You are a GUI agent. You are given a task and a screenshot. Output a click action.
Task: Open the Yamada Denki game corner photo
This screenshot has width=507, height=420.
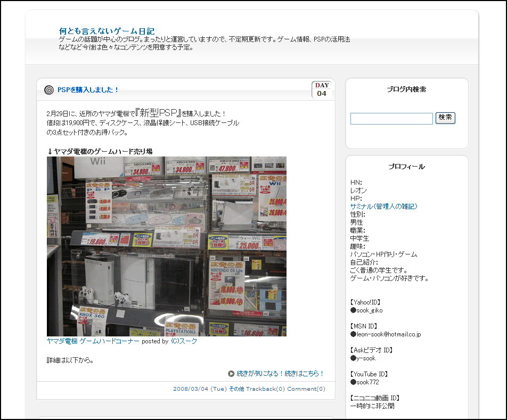(x=167, y=246)
